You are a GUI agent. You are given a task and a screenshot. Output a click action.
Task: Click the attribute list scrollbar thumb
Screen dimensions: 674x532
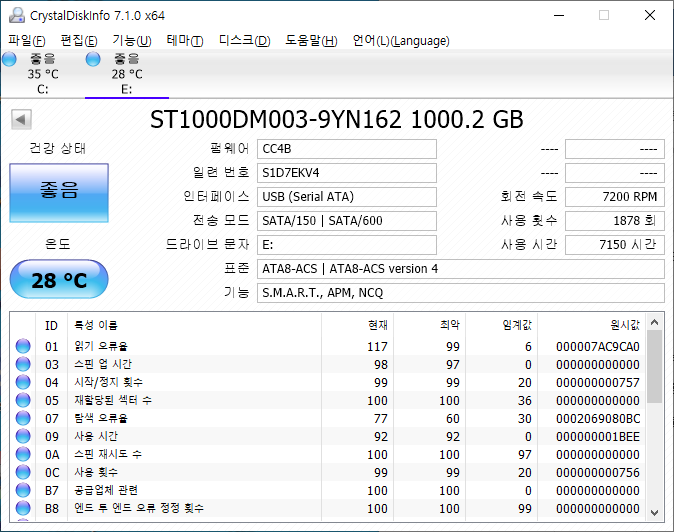pos(655,367)
